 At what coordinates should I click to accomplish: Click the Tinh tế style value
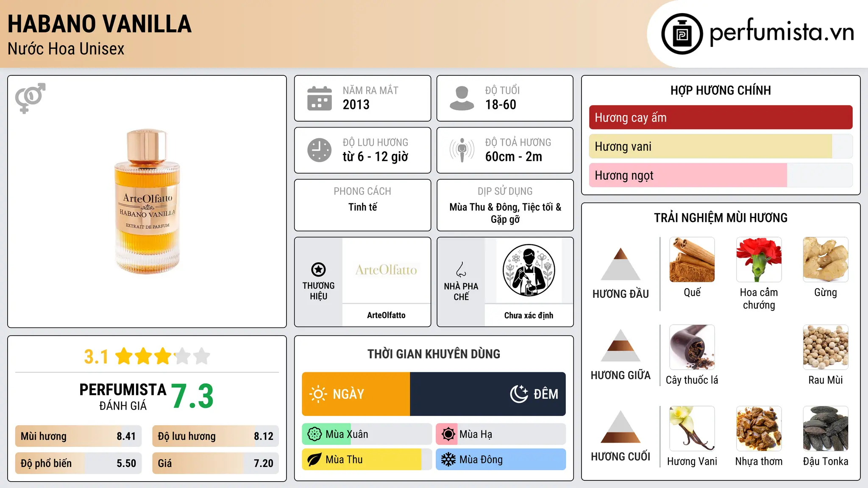click(x=362, y=207)
